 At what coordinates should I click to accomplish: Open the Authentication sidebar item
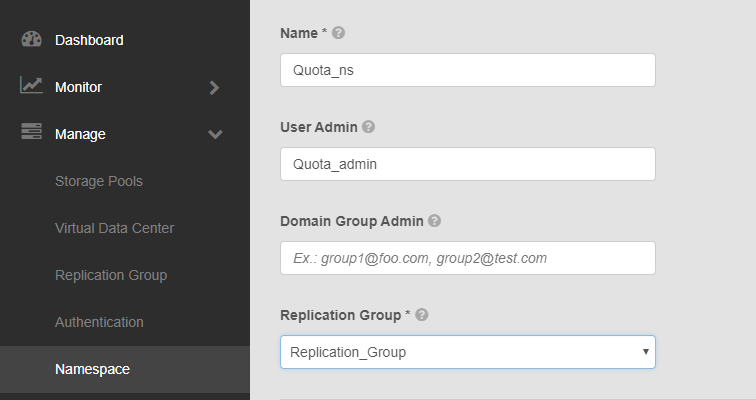click(x=99, y=322)
